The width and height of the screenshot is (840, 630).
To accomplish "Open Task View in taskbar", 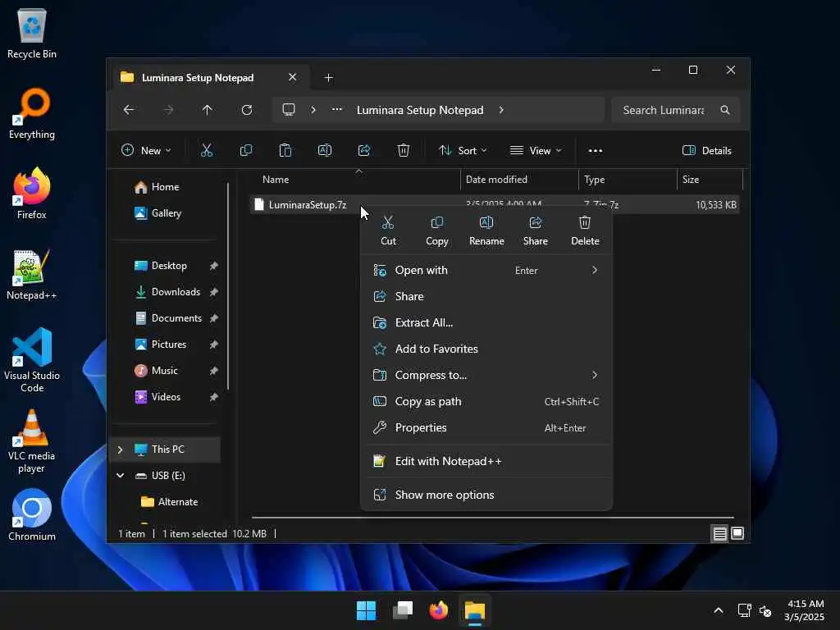I will (403, 610).
